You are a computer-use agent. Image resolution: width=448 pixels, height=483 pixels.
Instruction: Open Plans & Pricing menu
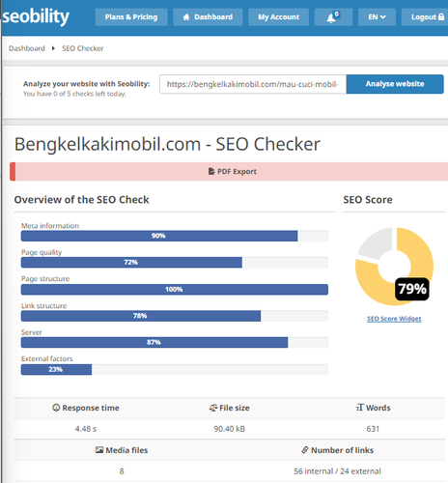pyautogui.click(x=131, y=17)
